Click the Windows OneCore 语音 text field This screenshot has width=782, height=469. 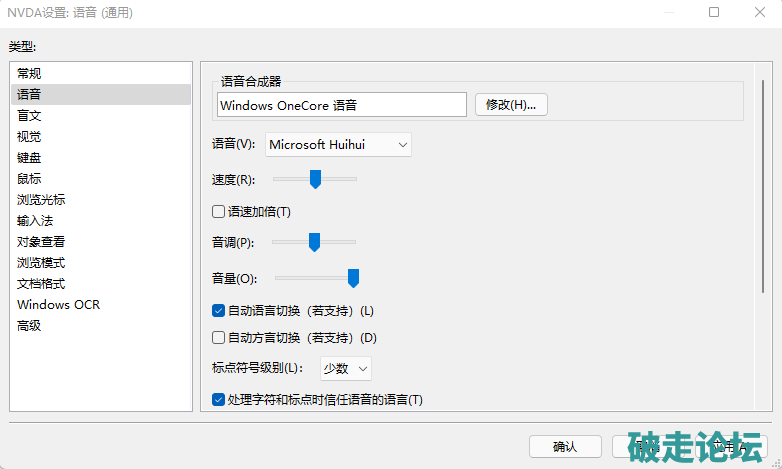(341, 105)
